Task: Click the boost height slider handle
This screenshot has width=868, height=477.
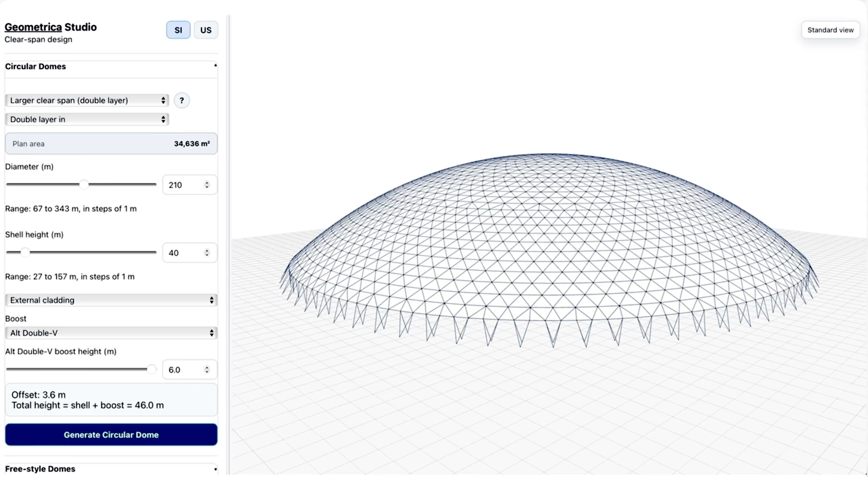Action: click(x=151, y=369)
